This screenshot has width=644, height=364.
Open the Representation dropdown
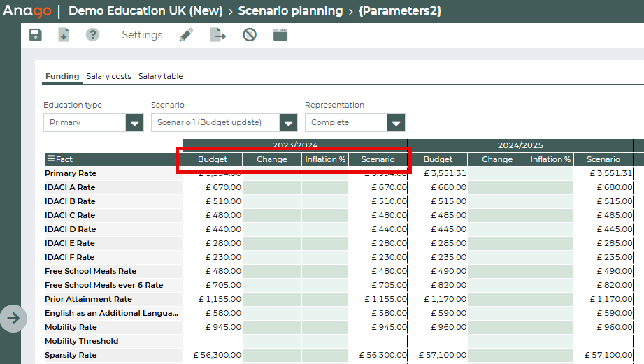click(396, 123)
